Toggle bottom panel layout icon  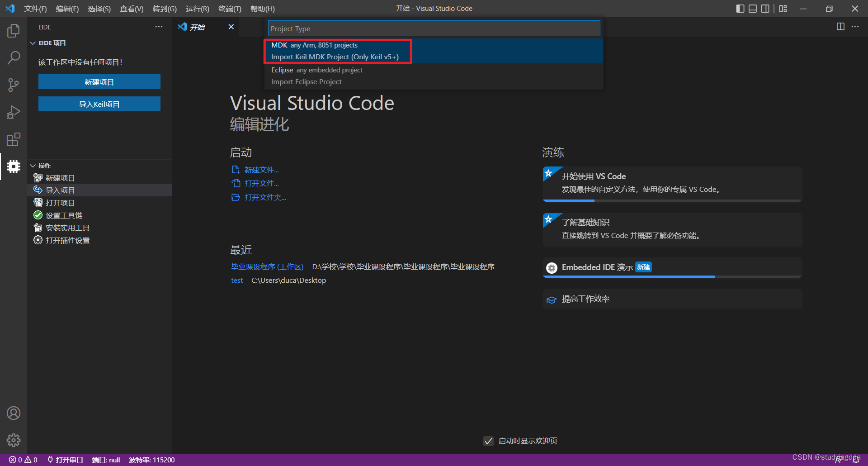[x=753, y=9]
